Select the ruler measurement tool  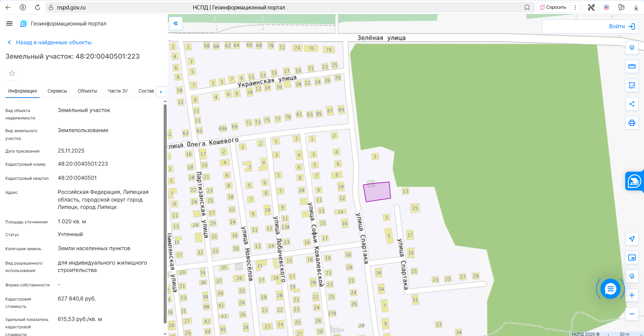(x=632, y=66)
